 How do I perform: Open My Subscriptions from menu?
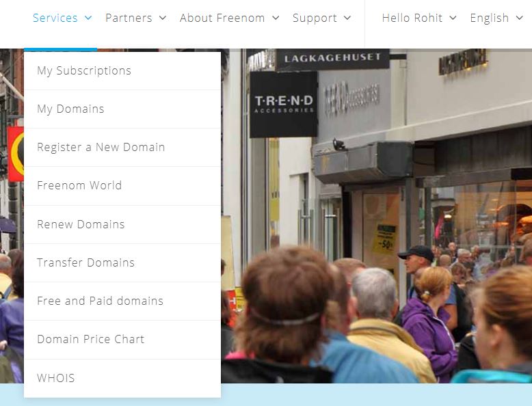click(122, 71)
